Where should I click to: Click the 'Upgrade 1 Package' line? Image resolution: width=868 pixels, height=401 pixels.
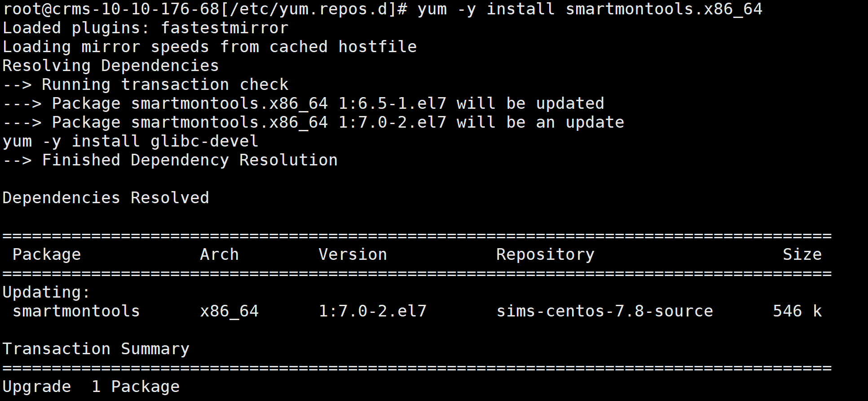click(x=91, y=387)
